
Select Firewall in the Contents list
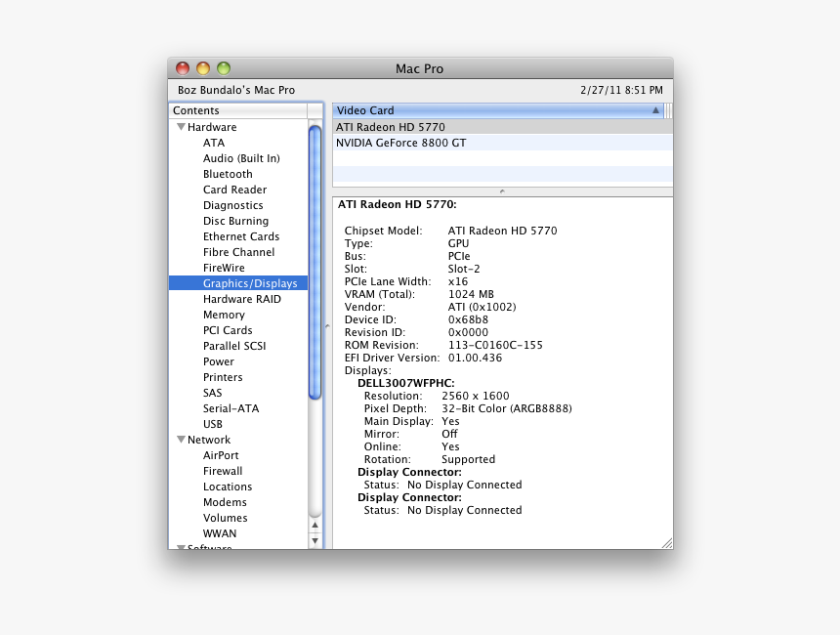223,471
